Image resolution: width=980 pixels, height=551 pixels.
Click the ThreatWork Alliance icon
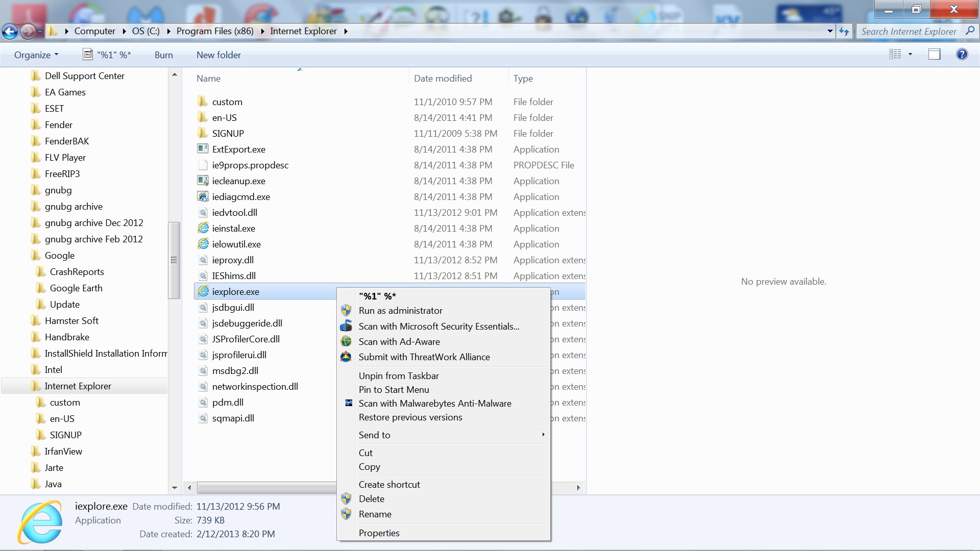[346, 357]
